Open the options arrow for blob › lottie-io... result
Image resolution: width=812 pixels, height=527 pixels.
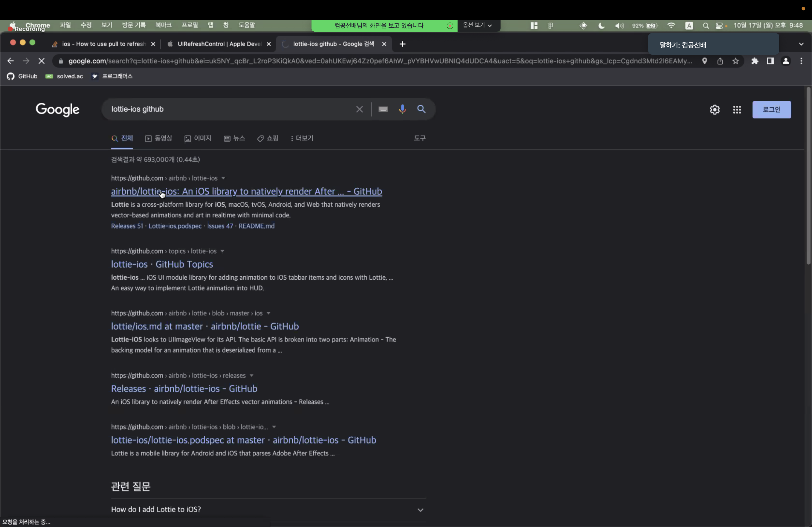point(274,427)
